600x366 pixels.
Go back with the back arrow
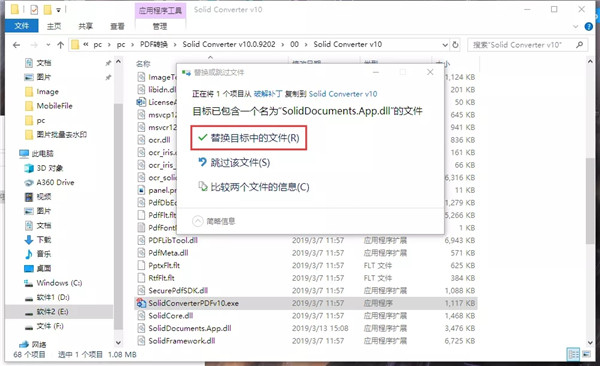[16, 45]
